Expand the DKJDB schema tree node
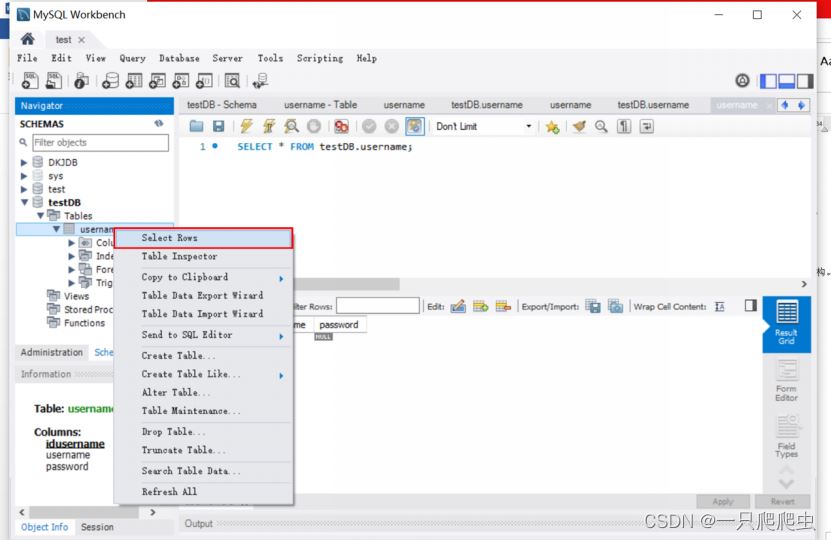Screen dimensions: 831x540 pyautogui.click(x=25, y=162)
